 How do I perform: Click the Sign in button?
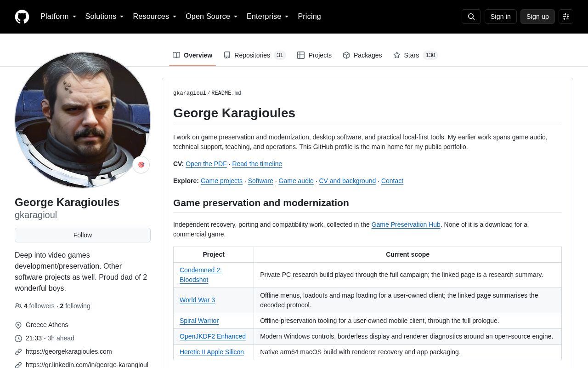click(500, 17)
